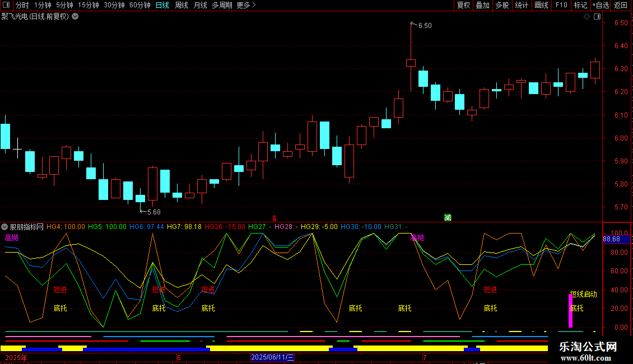Click the 短线启动 signal label

coord(583,294)
